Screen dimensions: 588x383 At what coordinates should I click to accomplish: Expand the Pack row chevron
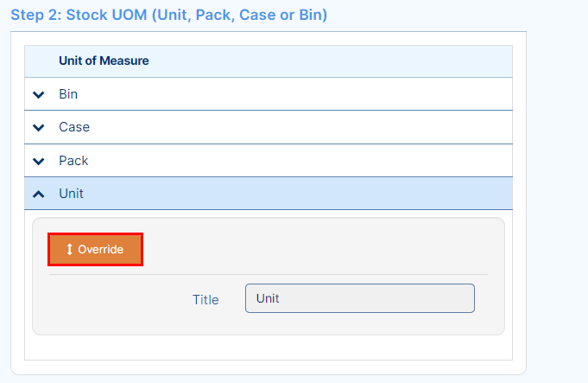pyautogui.click(x=39, y=161)
